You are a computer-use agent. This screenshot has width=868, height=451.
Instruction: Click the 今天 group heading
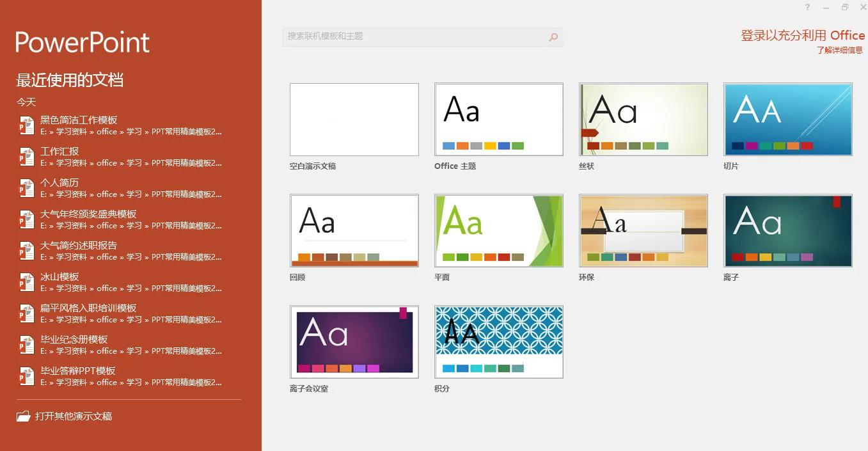coord(26,102)
